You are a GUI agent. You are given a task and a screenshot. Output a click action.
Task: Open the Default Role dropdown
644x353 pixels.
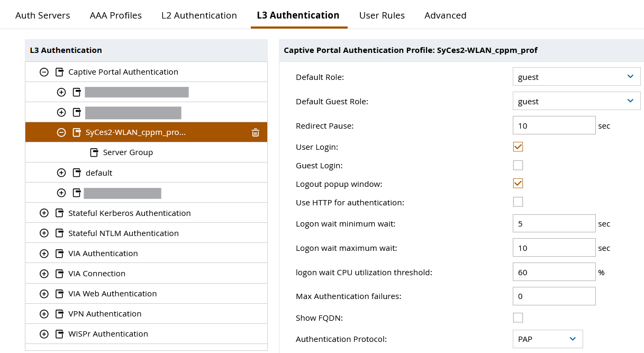pyautogui.click(x=576, y=77)
